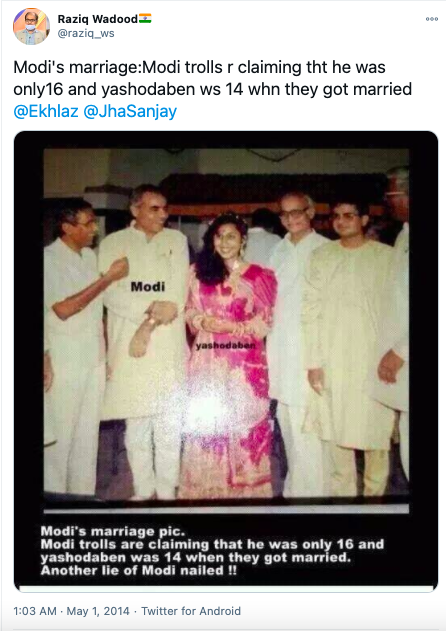The image size is (446, 631).
Task: Open the Raziq Wadood display name link
Action: (97, 19)
